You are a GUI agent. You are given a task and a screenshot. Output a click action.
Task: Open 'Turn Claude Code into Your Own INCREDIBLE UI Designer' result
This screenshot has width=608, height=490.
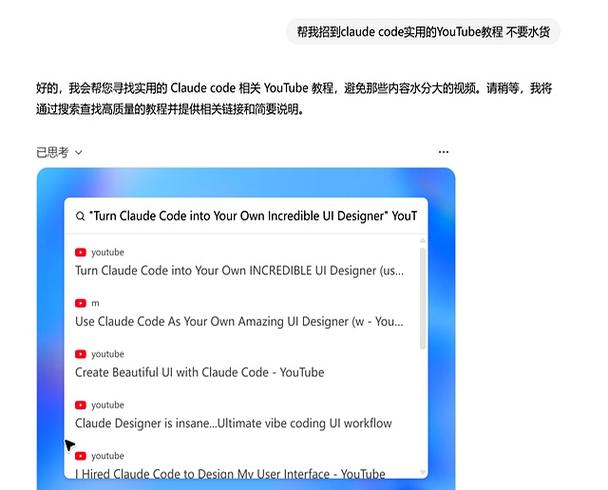tap(239, 270)
